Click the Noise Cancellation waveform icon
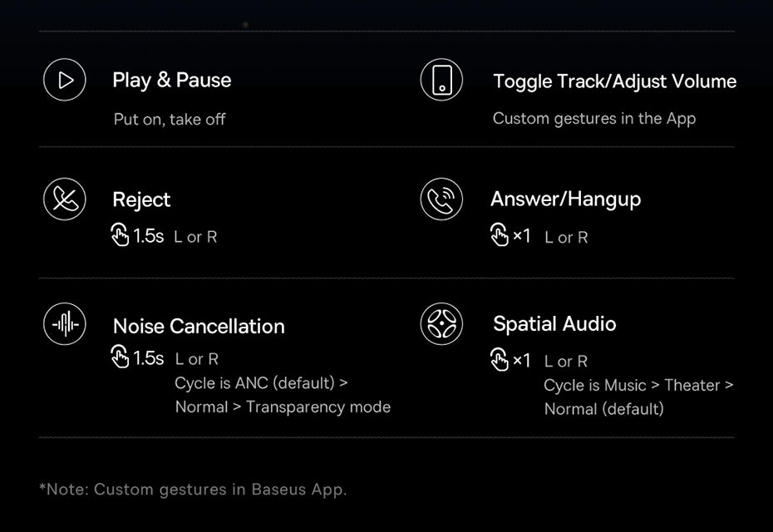773x532 pixels. pos(65,324)
